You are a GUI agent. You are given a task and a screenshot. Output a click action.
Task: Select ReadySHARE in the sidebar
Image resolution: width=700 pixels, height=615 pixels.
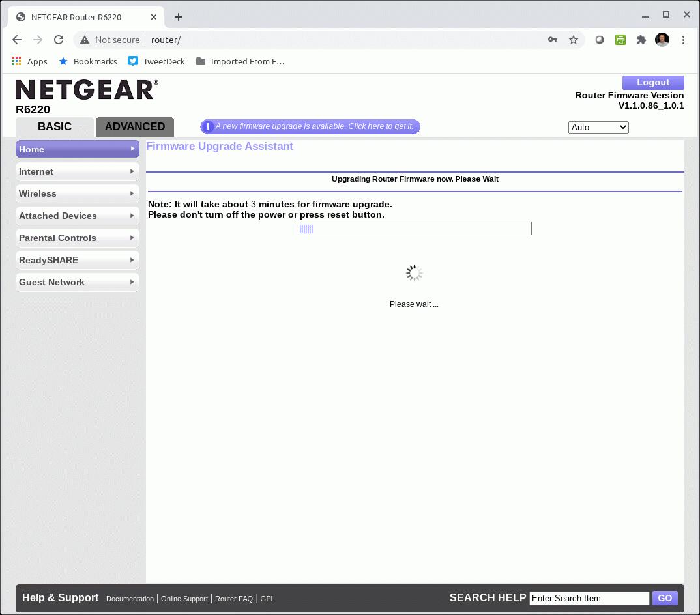coord(77,260)
